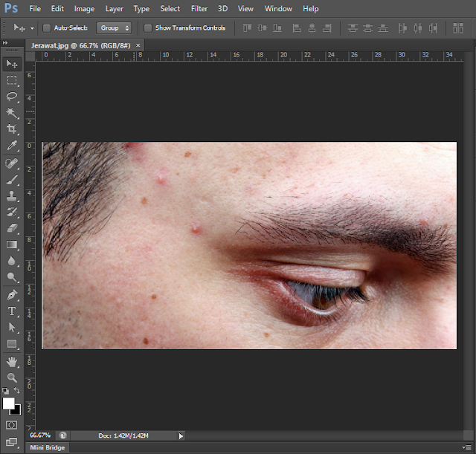Image resolution: width=476 pixels, height=454 pixels.
Task: Select the Brush tool
Action: coord(12,180)
